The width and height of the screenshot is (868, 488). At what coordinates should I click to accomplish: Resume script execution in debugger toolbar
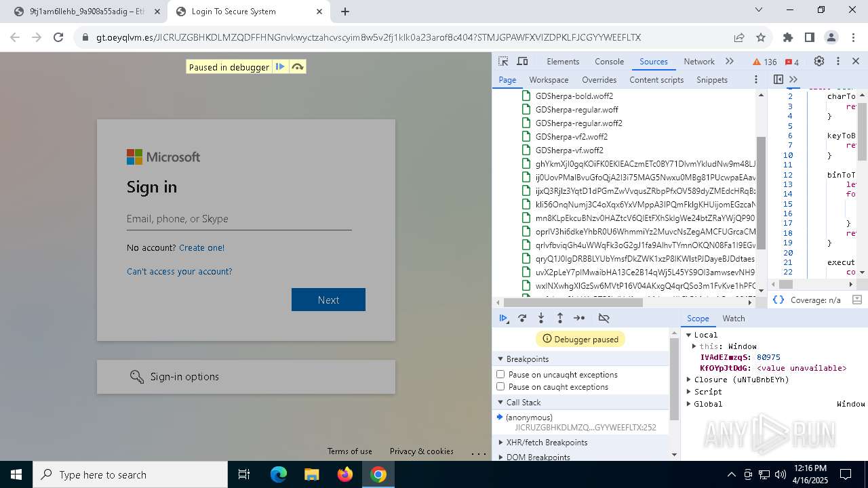(503, 318)
